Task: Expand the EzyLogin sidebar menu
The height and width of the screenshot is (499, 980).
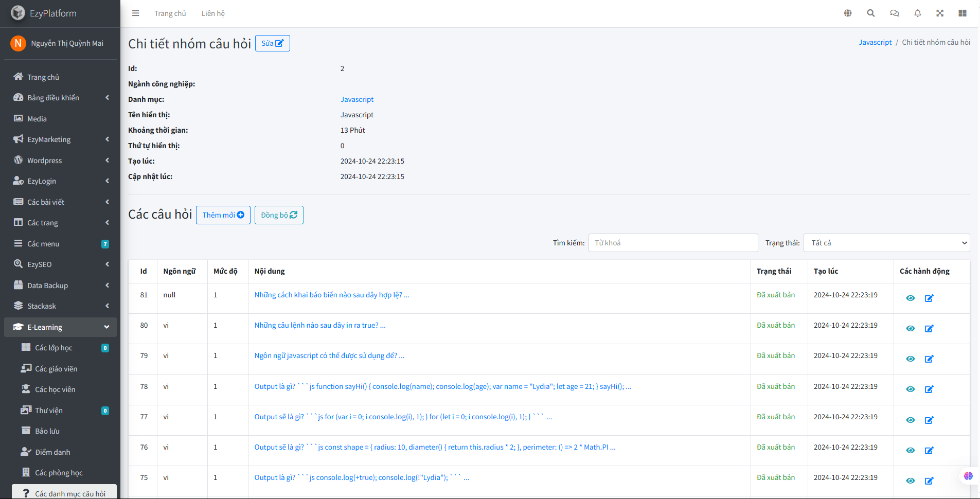Action: tap(60, 181)
